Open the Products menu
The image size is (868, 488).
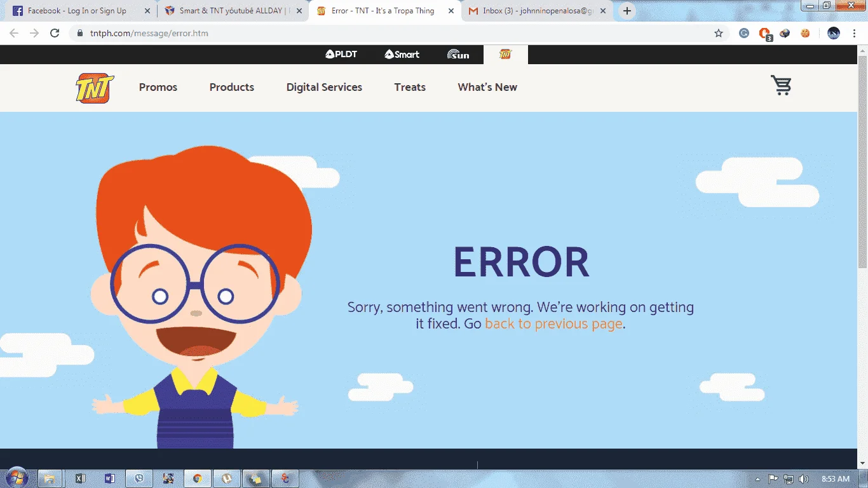tap(232, 88)
